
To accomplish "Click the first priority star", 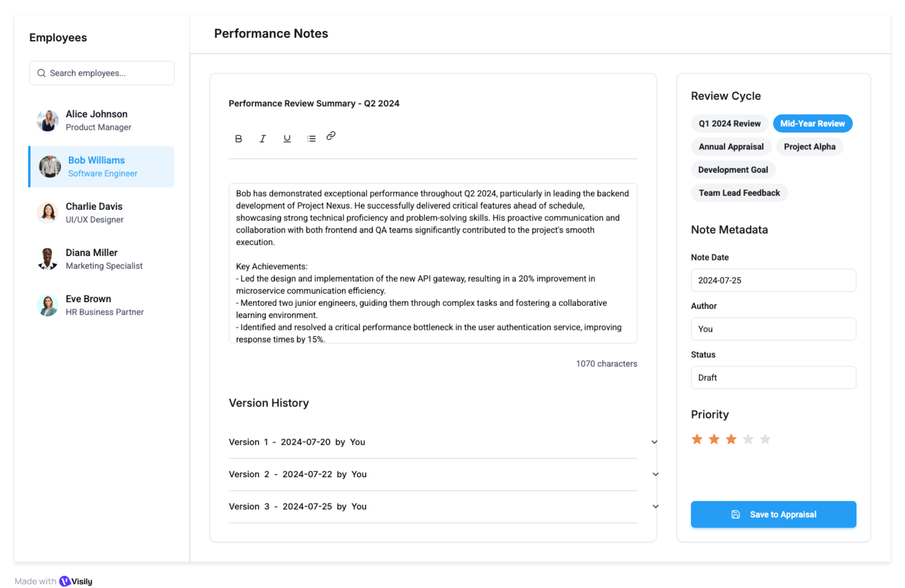I will [x=697, y=439].
